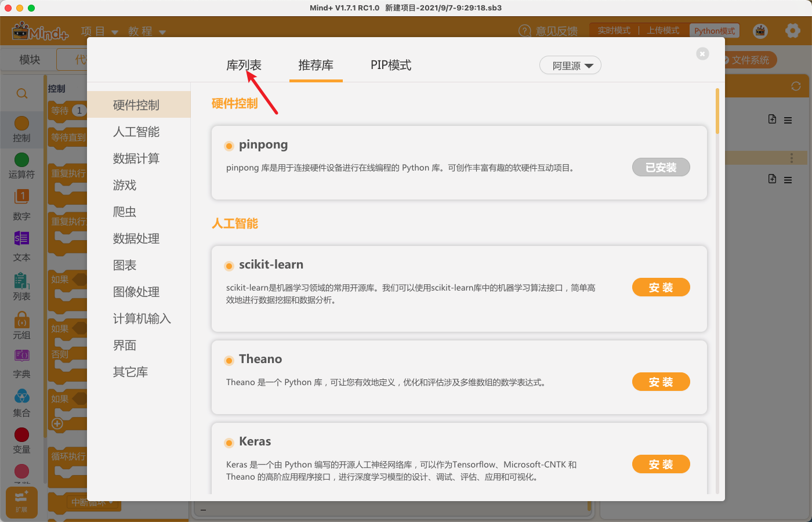Image resolution: width=812 pixels, height=522 pixels.
Task: Click the pinpong library title
Action: pyautogui.click(x=263, y=144)
